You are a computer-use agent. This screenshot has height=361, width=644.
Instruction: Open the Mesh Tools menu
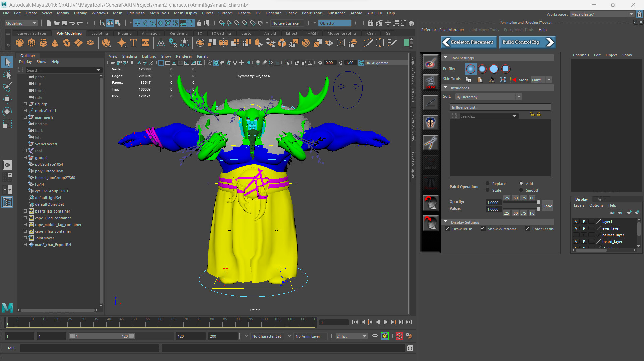coord(159,13)
